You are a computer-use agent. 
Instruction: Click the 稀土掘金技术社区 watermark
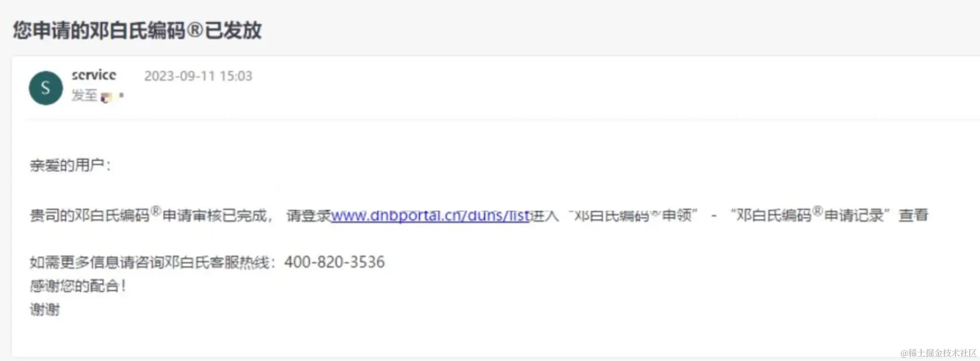[x=938, y=353]
